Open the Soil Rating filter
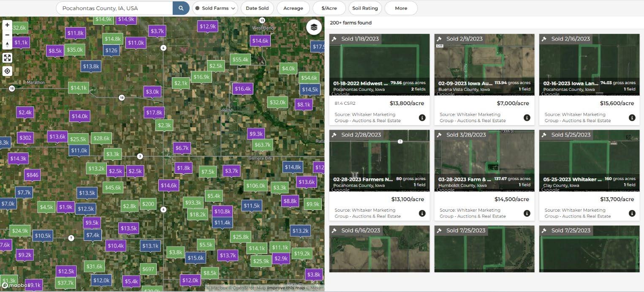Image resolution: width=644 pixels, height=292 pixels. 365,8
